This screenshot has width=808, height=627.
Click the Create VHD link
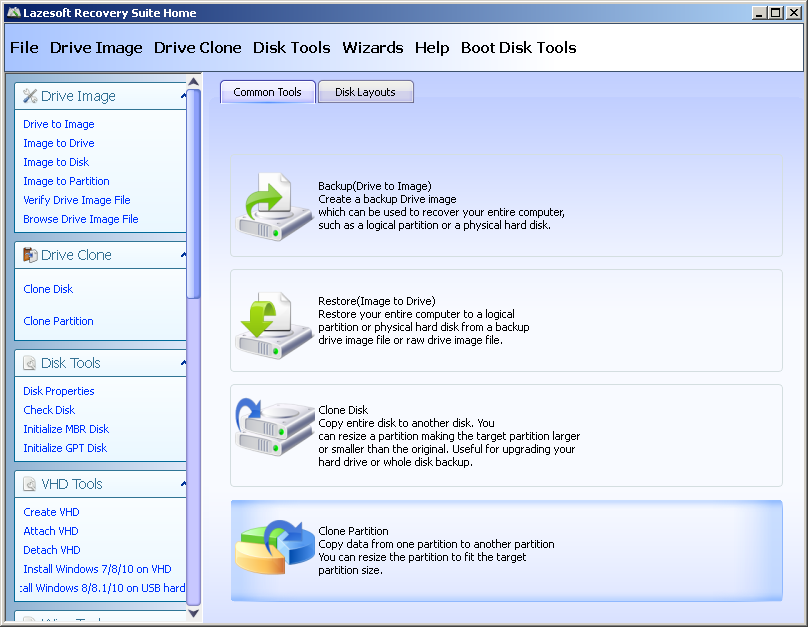[51, 512]
